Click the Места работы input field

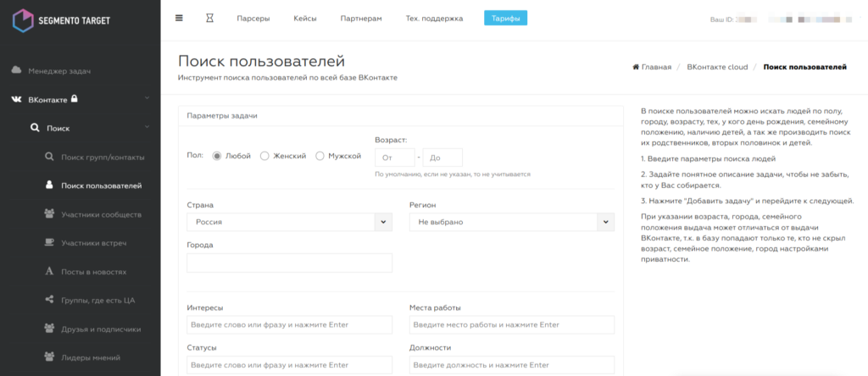coord(512,324)
